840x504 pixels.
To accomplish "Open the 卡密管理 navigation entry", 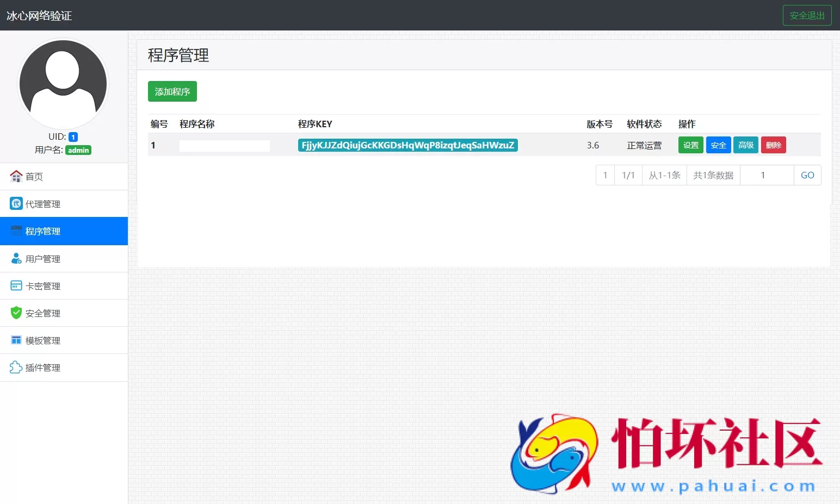I will point(42,285).
